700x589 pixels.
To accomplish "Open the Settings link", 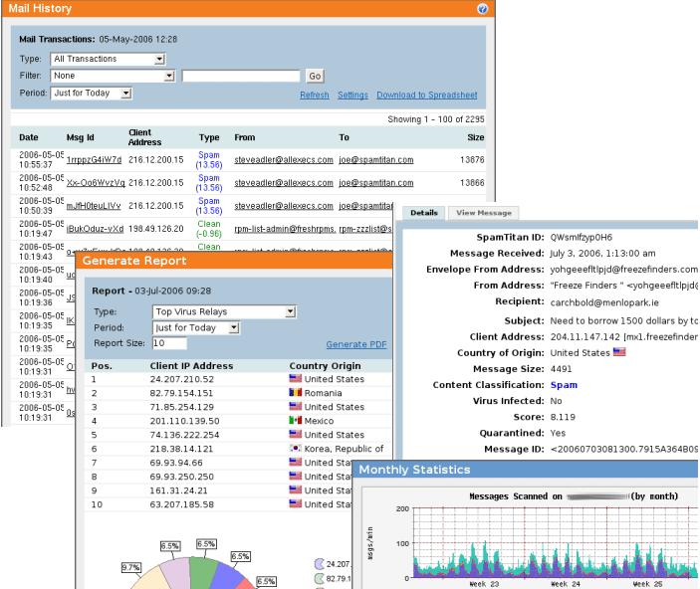I will click(x=352, y=96).
